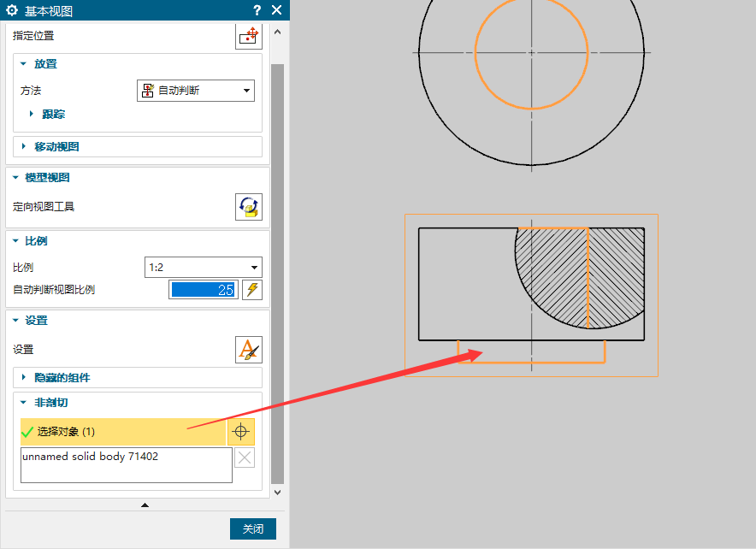Expand the Hidden Components (隐藏的组件) section

pos(62,377)
